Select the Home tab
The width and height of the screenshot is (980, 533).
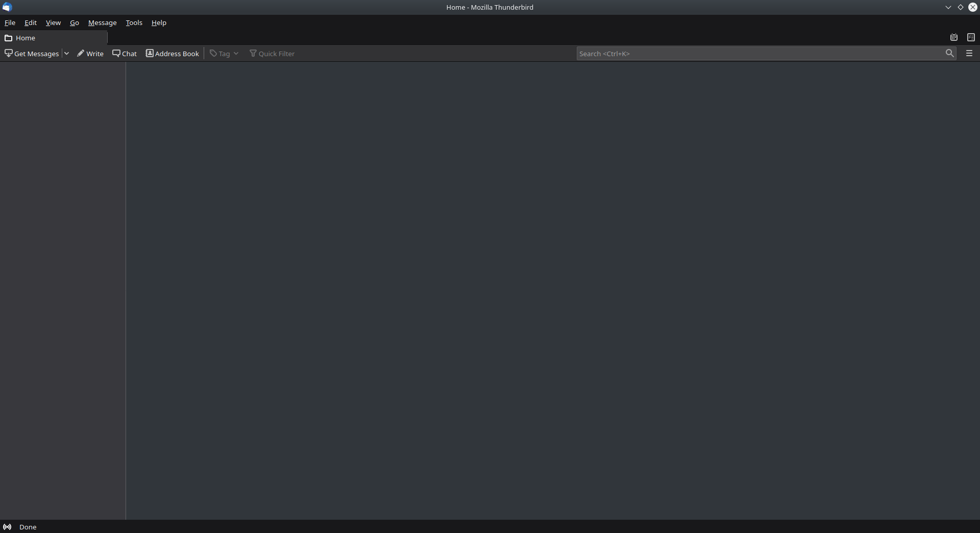pos(54,38)
